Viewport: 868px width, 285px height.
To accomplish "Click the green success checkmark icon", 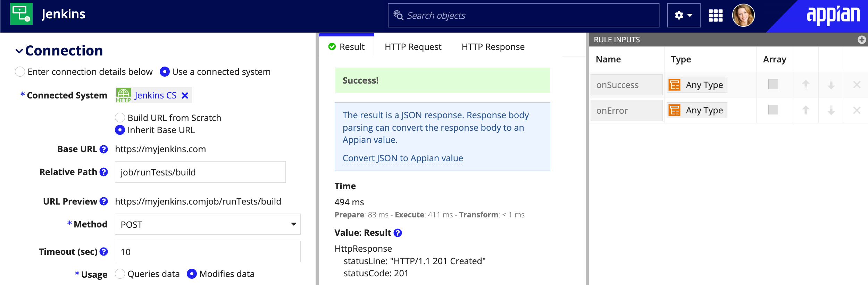I will [x=332, y=46].
